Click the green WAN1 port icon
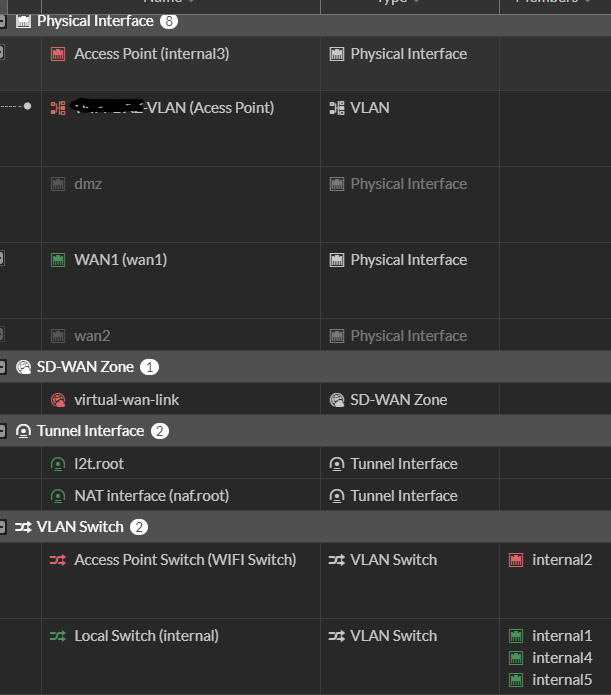 pos(58,260)
